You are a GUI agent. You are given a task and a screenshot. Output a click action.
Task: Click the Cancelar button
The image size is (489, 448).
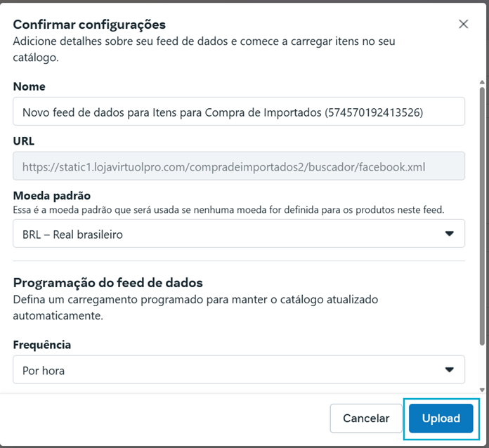pyautogui.click(x=366, y=419)
